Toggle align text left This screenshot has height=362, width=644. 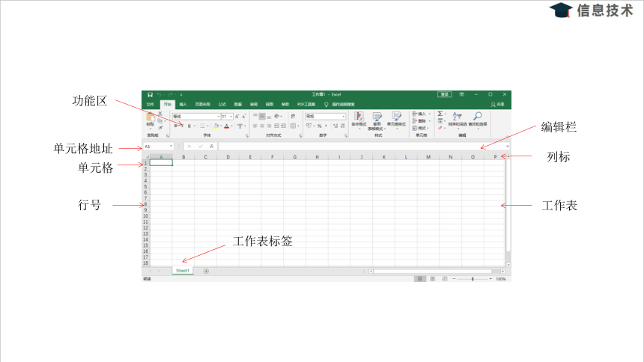[255, 126]
